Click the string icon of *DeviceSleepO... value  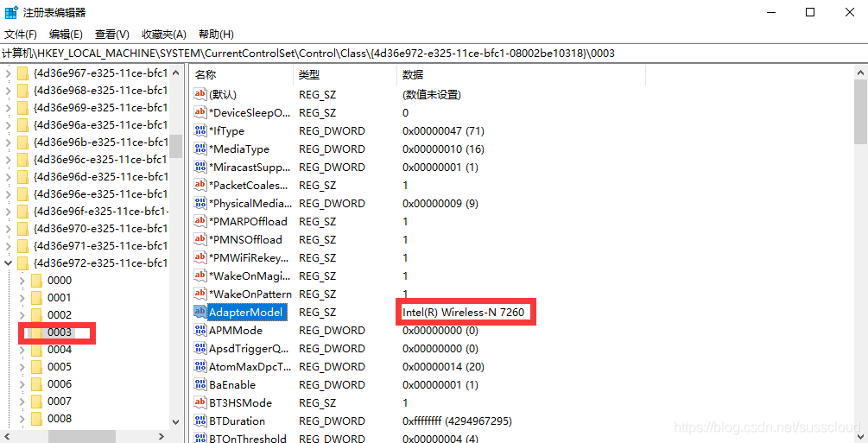(x=200, y=112)
